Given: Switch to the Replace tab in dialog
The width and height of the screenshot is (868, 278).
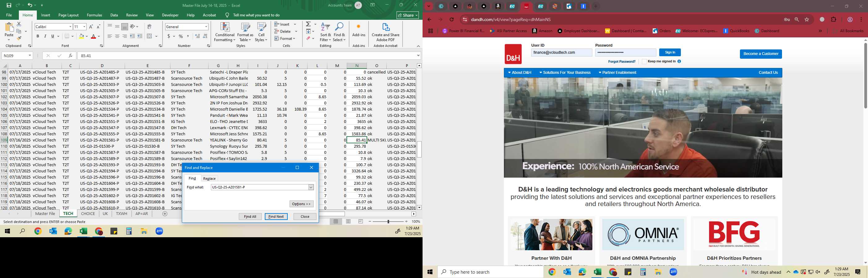Looking at the screenshot, I should point(209,178).
